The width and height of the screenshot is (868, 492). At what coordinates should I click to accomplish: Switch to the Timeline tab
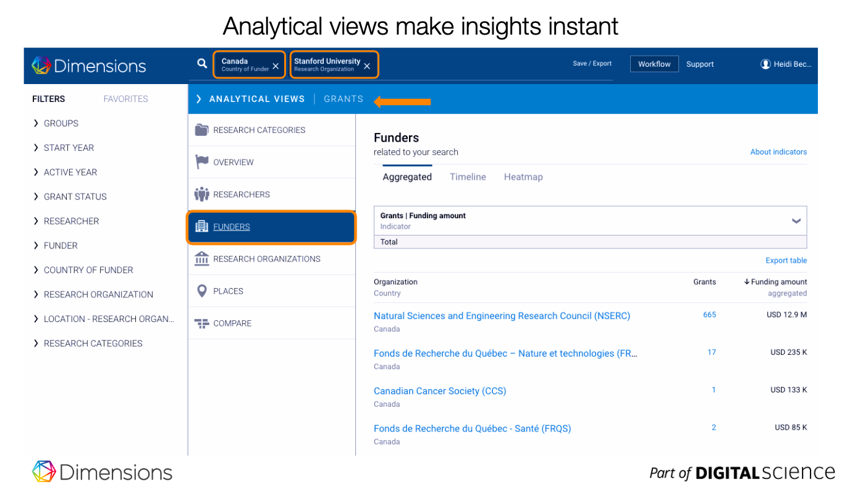coord(468,177)
